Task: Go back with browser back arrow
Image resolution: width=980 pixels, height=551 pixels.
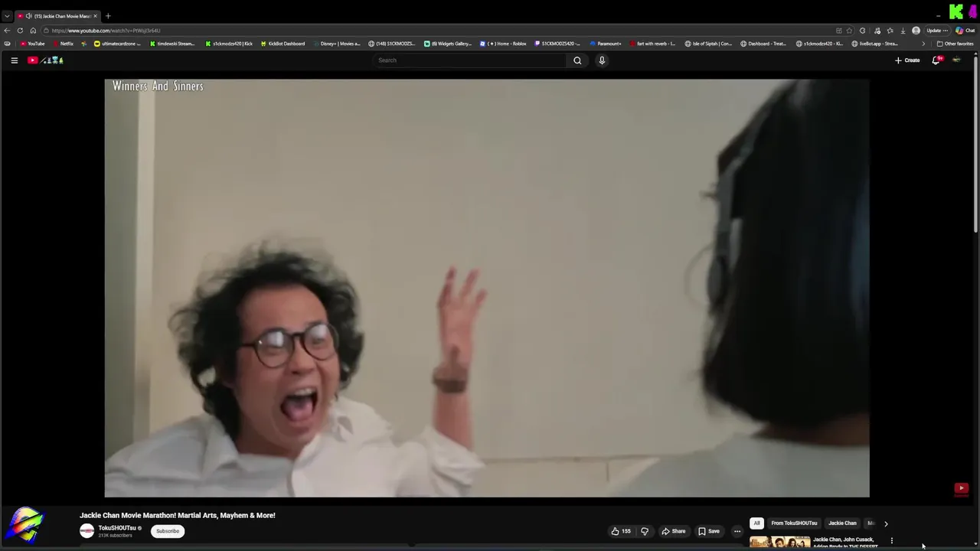Action: pyautogui.click(x=7, y=31)
